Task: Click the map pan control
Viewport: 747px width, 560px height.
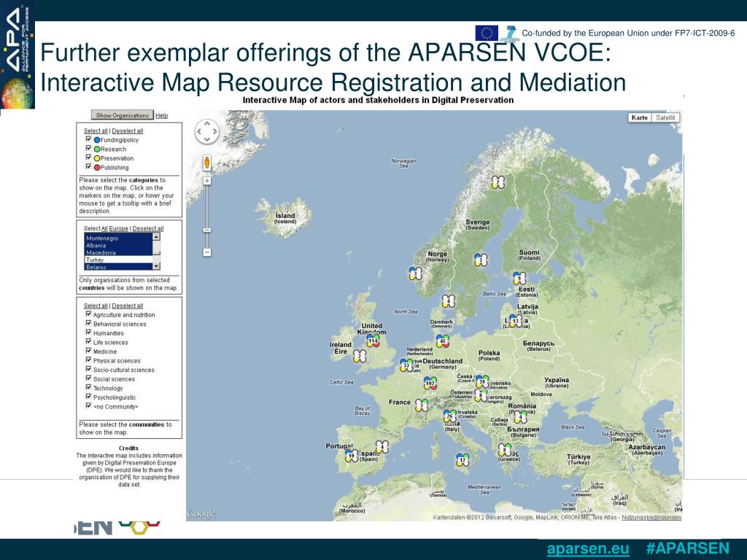Action: click(x=206, y=131)
